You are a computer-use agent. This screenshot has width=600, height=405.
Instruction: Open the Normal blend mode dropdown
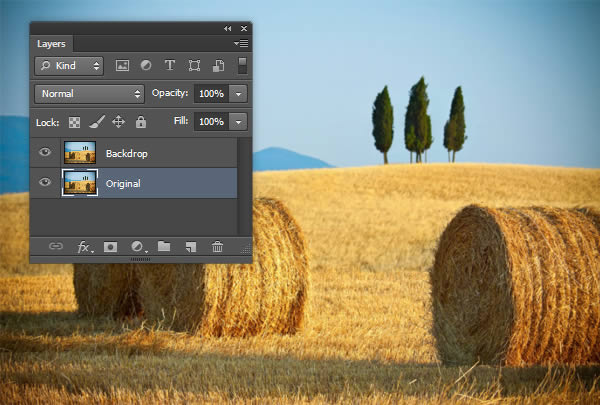point(90,94)
